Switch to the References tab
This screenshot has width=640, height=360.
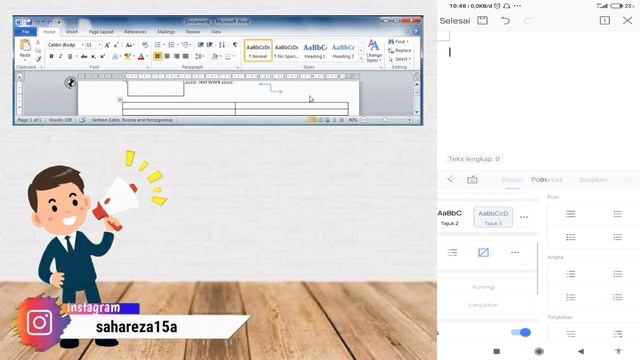click(135, 31)
